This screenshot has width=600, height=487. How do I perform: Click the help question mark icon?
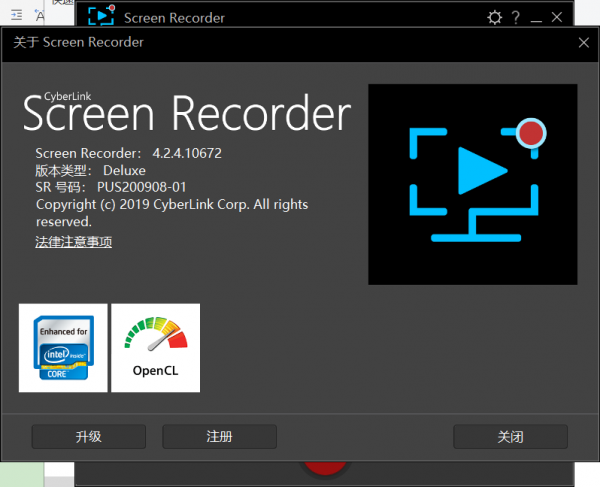[516, 18]
